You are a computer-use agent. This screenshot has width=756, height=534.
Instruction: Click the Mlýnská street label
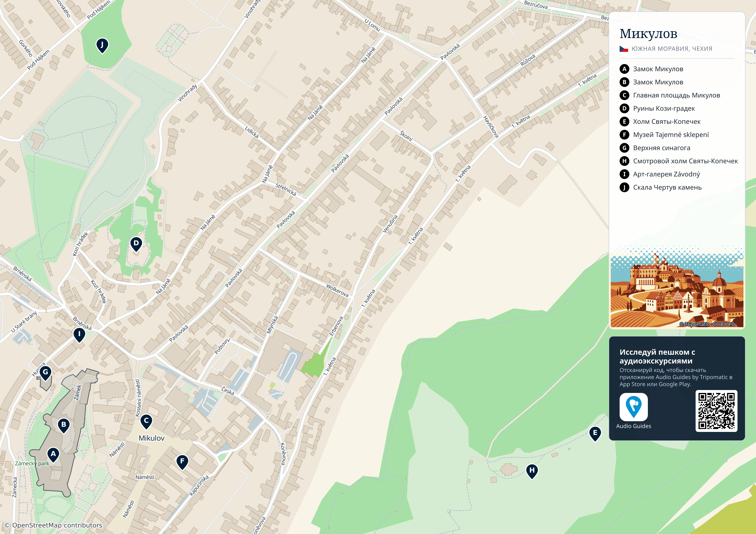[x=272, y=325]
